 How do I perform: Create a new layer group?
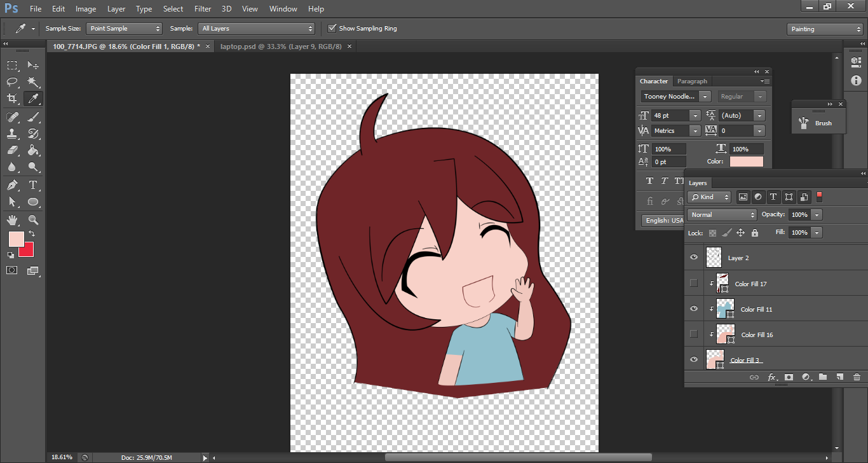coord(823,377)
